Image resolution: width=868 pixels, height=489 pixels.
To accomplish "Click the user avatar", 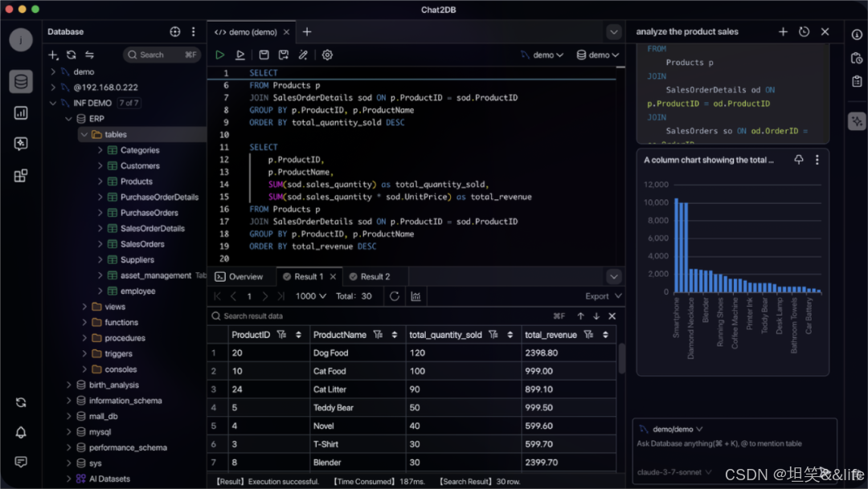I will (21, 40).
